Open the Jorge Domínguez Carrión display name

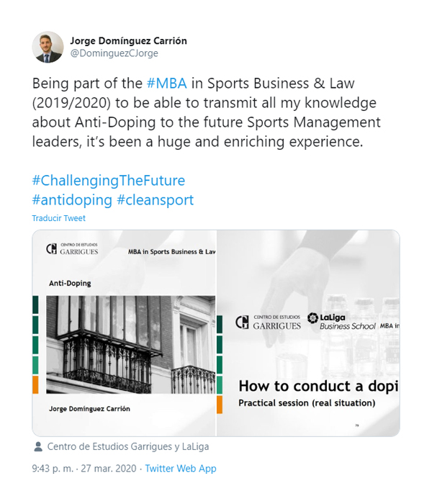point(128,40)
